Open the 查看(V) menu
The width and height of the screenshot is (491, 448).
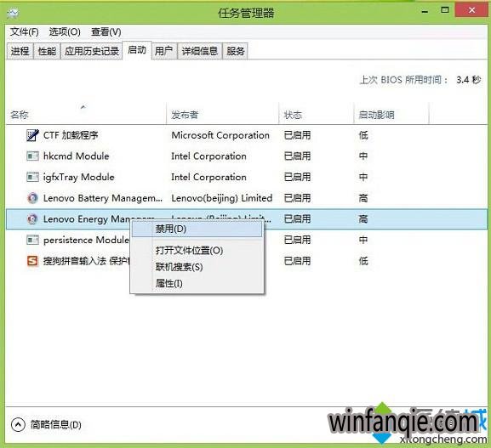coord(106,31)
